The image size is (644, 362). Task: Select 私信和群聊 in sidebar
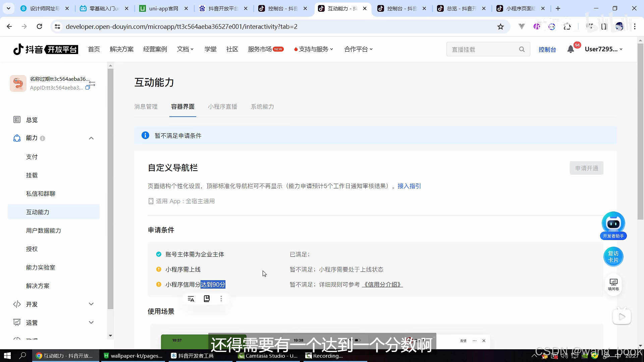click(x=41, y=194)
